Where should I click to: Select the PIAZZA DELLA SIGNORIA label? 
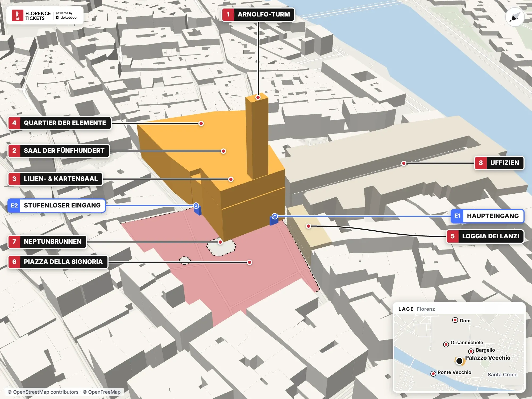coord(58,262)
